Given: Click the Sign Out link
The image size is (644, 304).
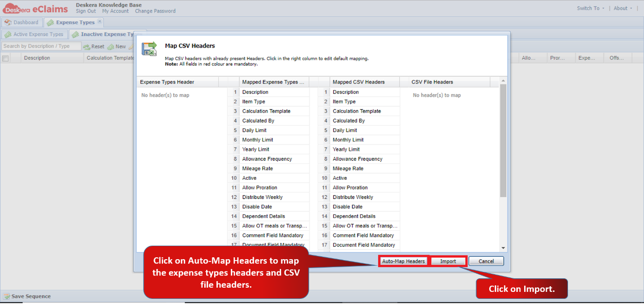Looking at the screenshot, I should point(86,11).
